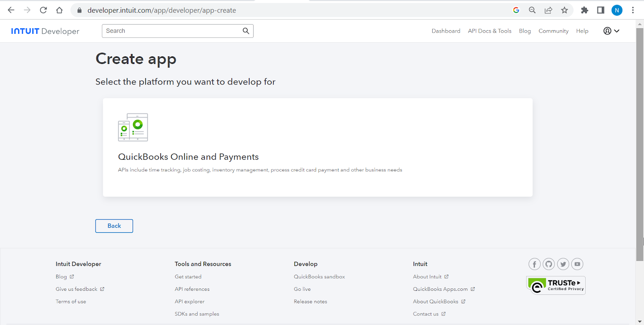
Task: Open Intuit GitHub social icon
Action: 549,264
